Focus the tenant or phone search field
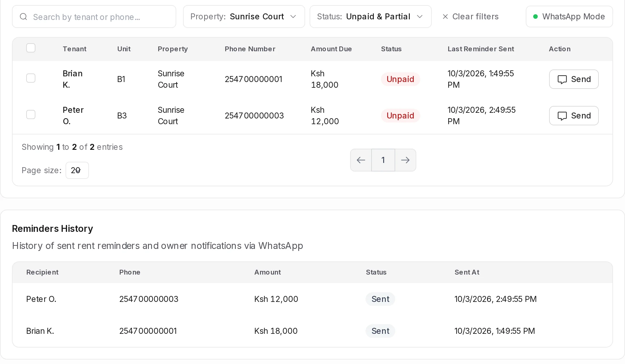The width and height of the screenshot is (625, 364). click(94, 17)
